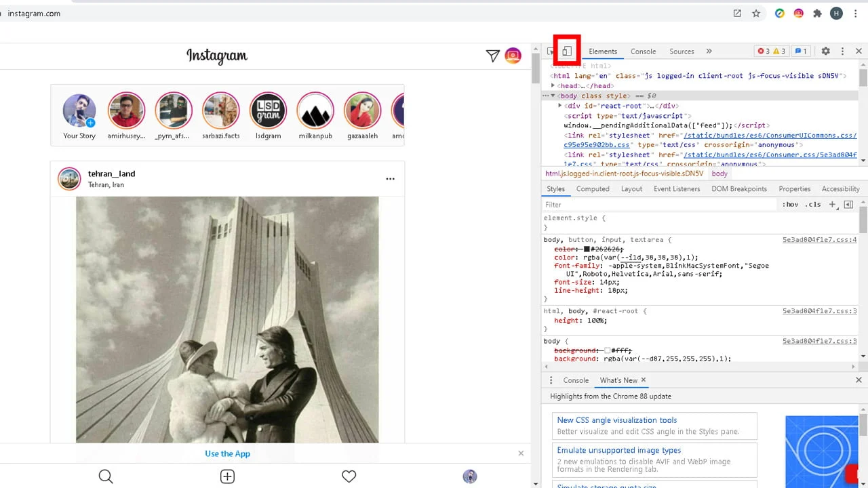Open the Tehran, Iran location link
868x488 pixels.
[x=106, y=184]
